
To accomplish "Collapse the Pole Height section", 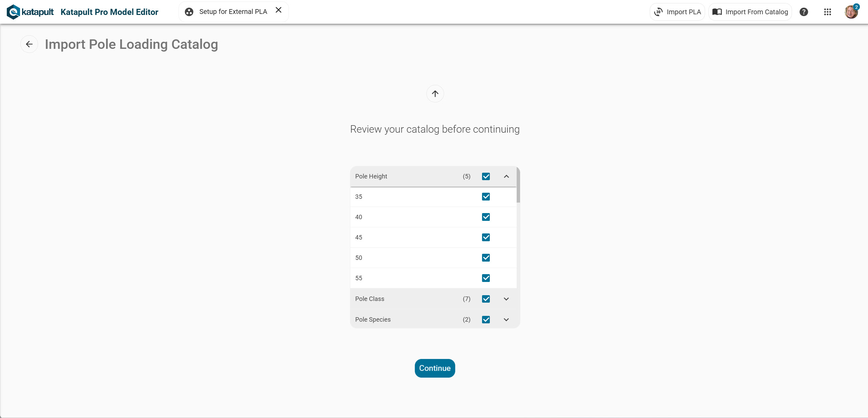I will point(506,176).
